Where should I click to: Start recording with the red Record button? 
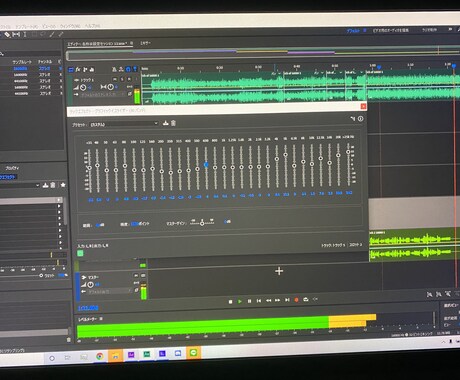point(296,300)
